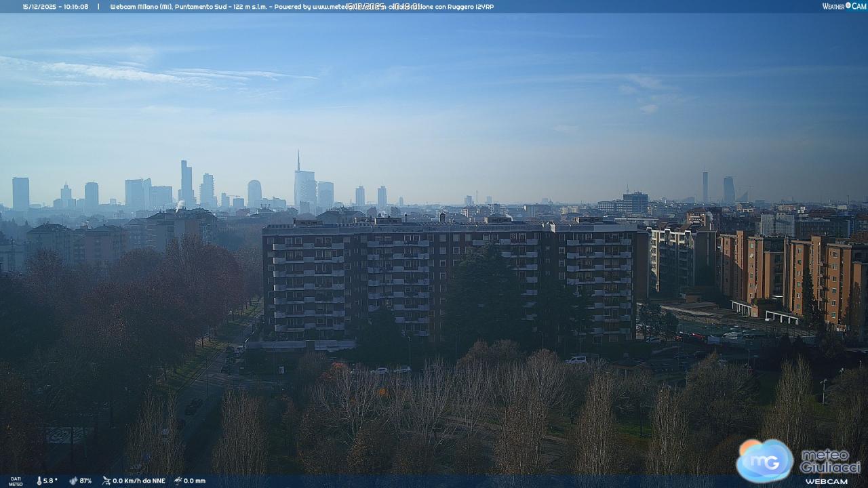This screenshot has height=488, width=868.
Task: Click the 0.0 Km/h da NNE reading
Action: click(138, 481)
